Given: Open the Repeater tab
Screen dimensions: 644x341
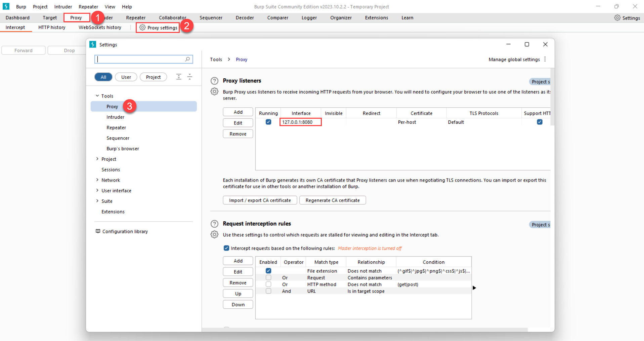Looking at the screenshot, I should click(x=136, y=18).
